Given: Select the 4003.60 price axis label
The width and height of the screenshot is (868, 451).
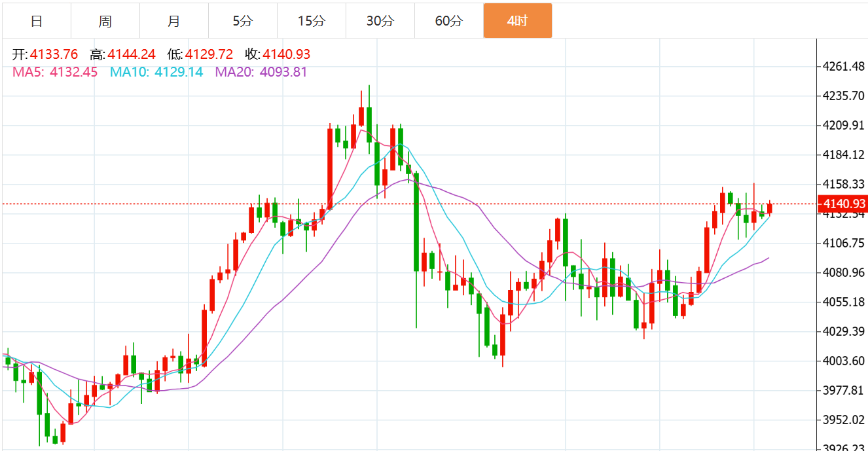Looking at the screenshot, I should 842,361.
